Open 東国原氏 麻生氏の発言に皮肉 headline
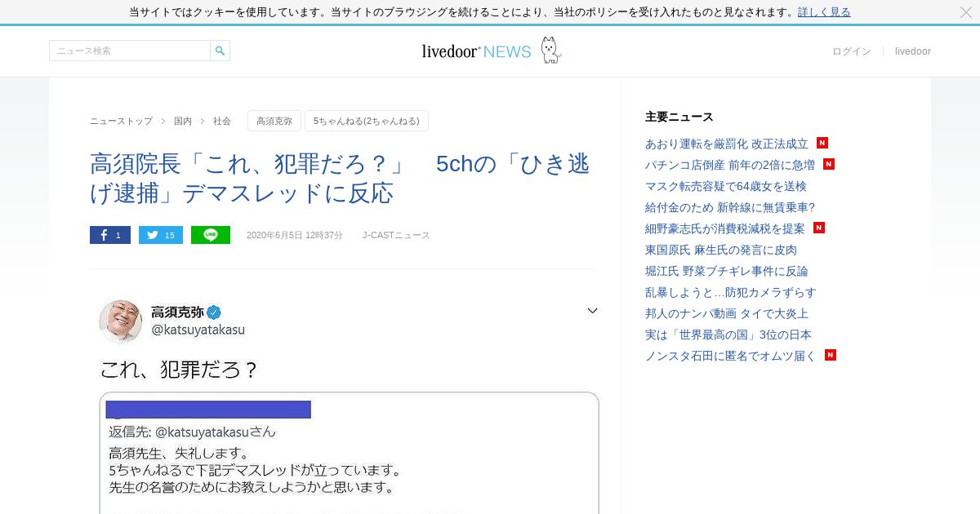 click(x=721, y=250)
